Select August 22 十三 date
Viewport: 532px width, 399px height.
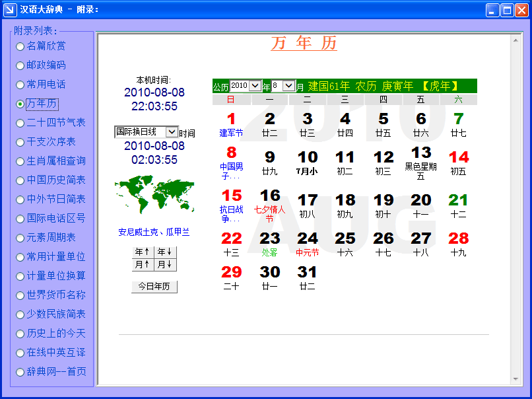click(232, 244)
